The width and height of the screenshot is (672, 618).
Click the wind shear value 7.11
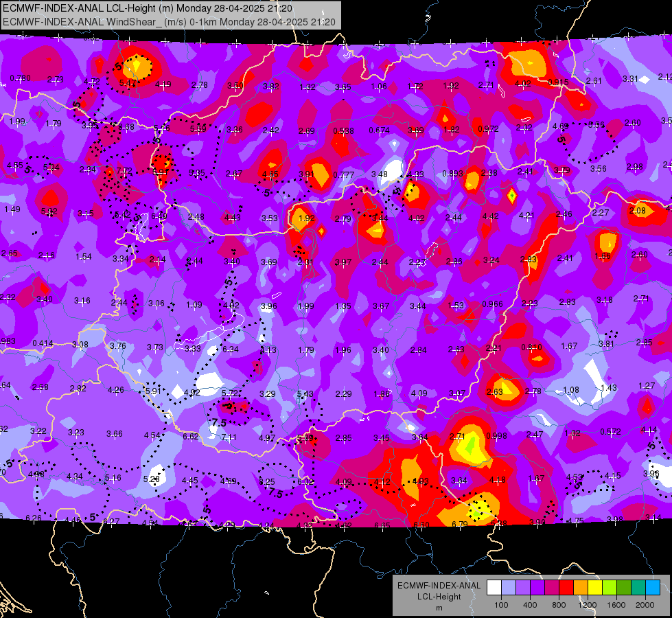click(229, 437)
